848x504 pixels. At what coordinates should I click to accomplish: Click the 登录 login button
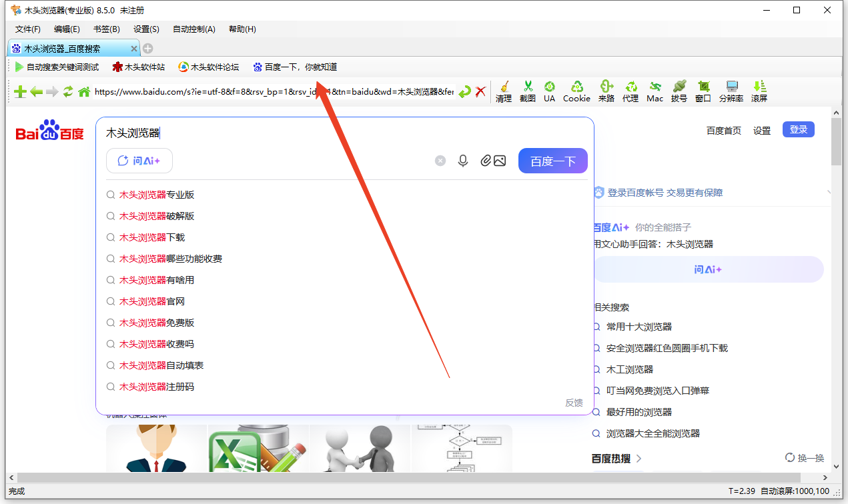(799, 130)
